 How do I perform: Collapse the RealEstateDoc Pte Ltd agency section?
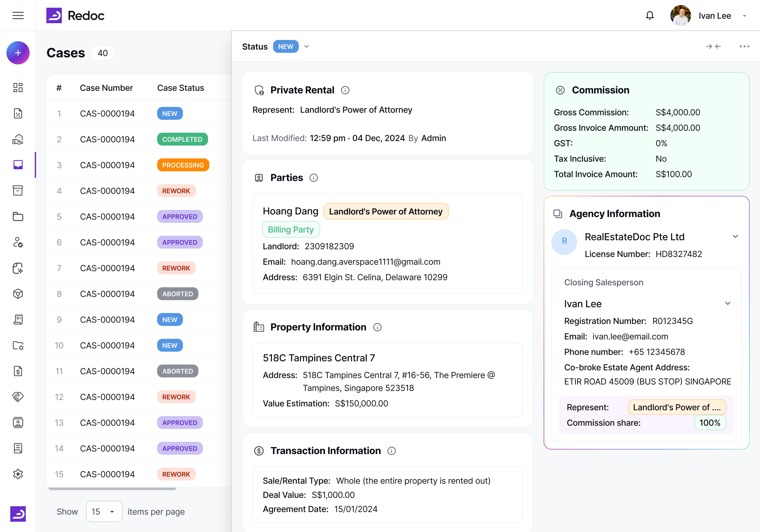coord(736,236)
